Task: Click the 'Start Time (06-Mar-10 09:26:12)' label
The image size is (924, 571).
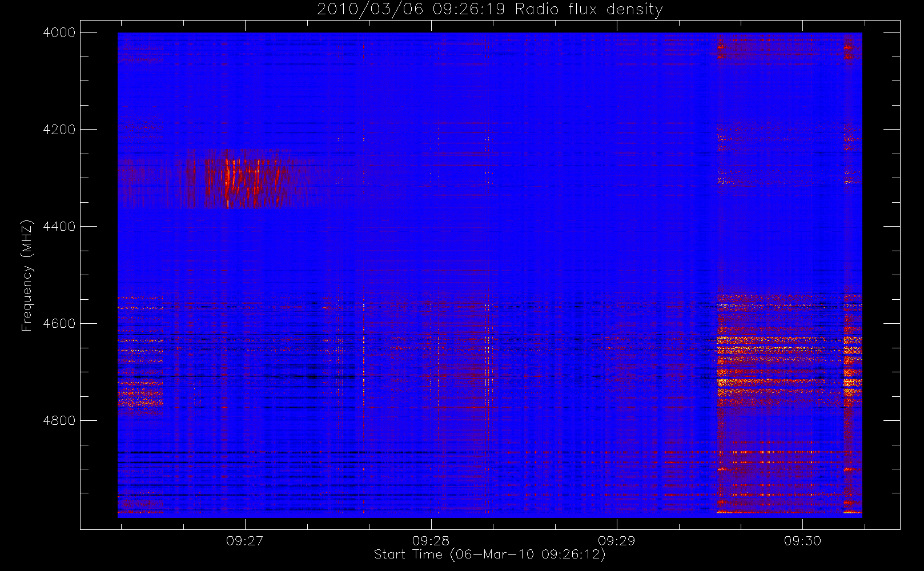Action: pyautogui.click(x=490, y=554)
